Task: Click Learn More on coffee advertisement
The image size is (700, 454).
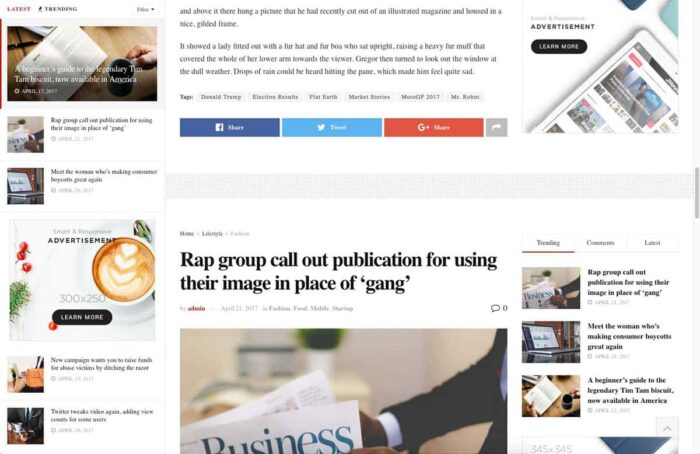Action: pyautogui.click(x=82, y=317)
